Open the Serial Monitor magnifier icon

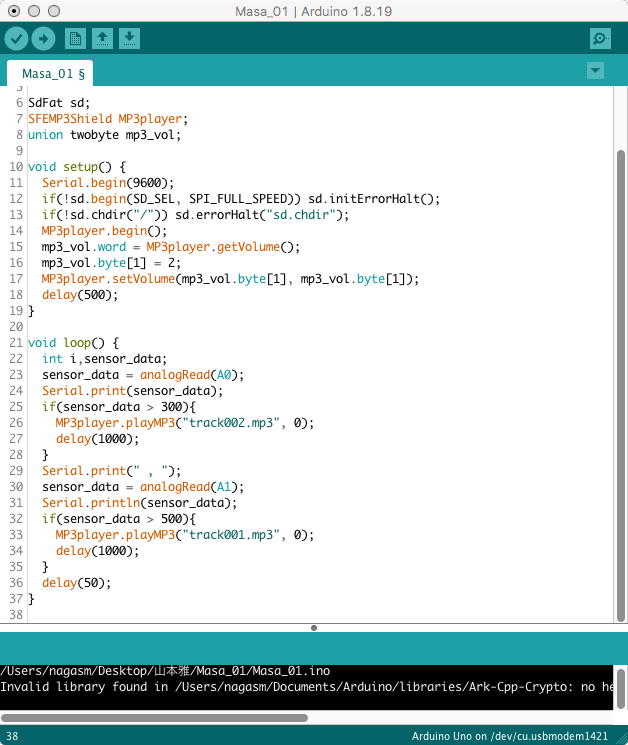pos(600,39)
